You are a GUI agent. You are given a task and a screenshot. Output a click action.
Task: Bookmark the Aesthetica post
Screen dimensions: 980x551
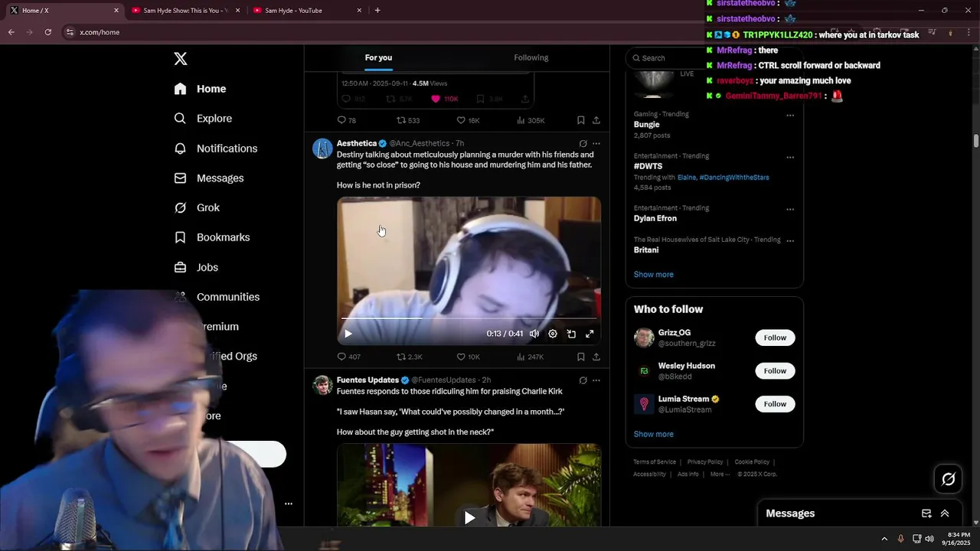click(581, 357)
